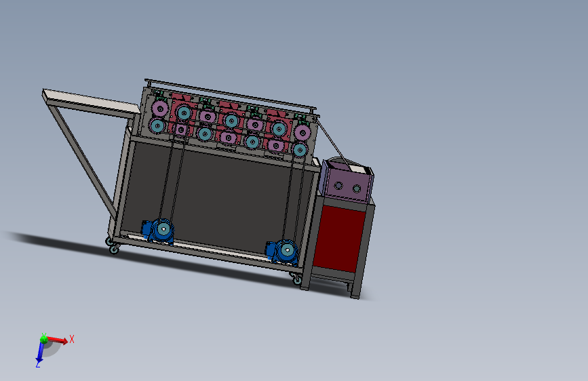Click the red X axis arrow of the triad
This screenshot has height=381, width=588.
(x=57, y=340)
